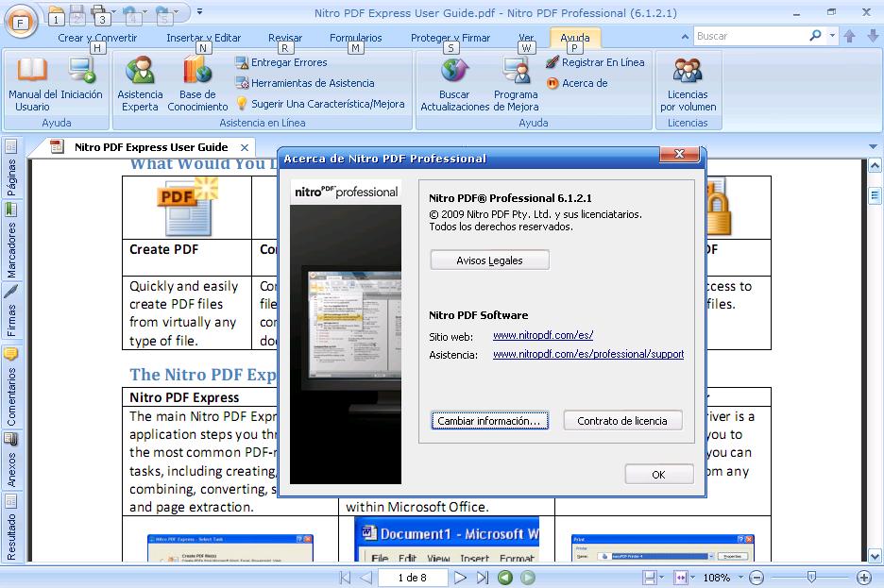The image size is (884, 588).
Task: Click Cambiar información... button
Action: coord(489,421)
